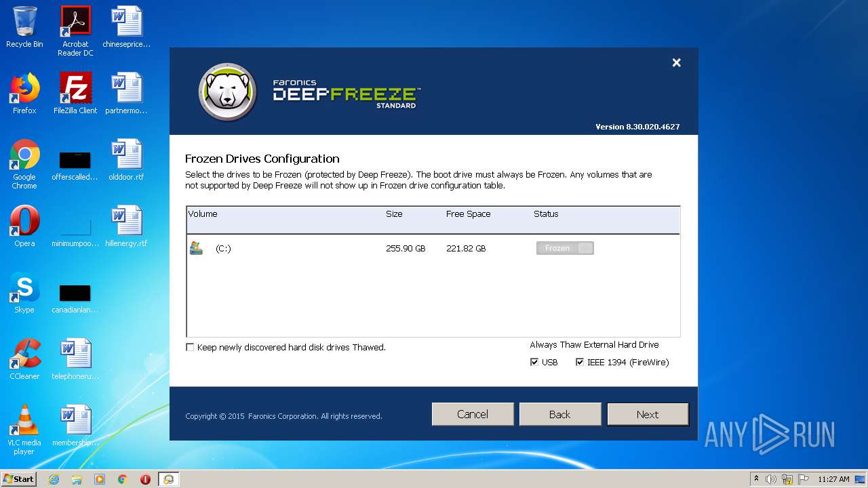This screenshot has height=488, width=868.
Task: Click the network status tray icon
Action: tap(787, 479)
